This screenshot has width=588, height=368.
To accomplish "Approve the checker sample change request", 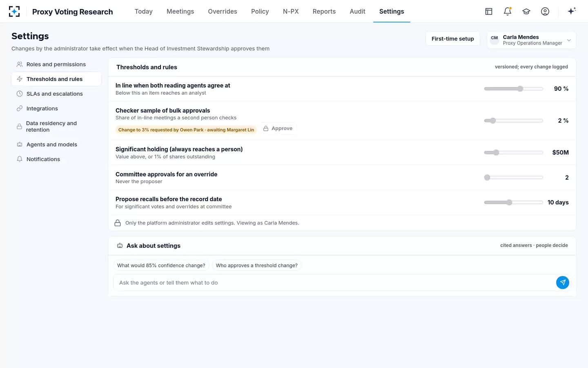I will pos(278,128).
